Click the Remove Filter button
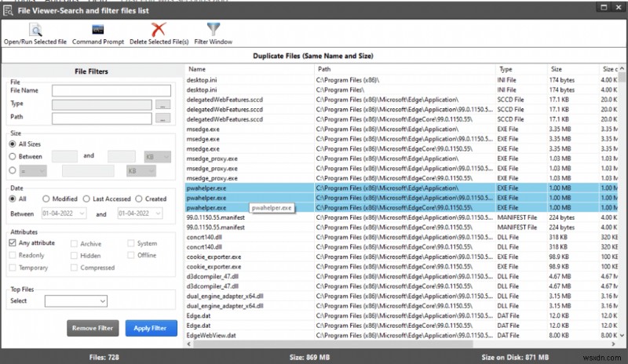Screen dimensions: 628x364 pyautogui.click(x=93, y=328)
